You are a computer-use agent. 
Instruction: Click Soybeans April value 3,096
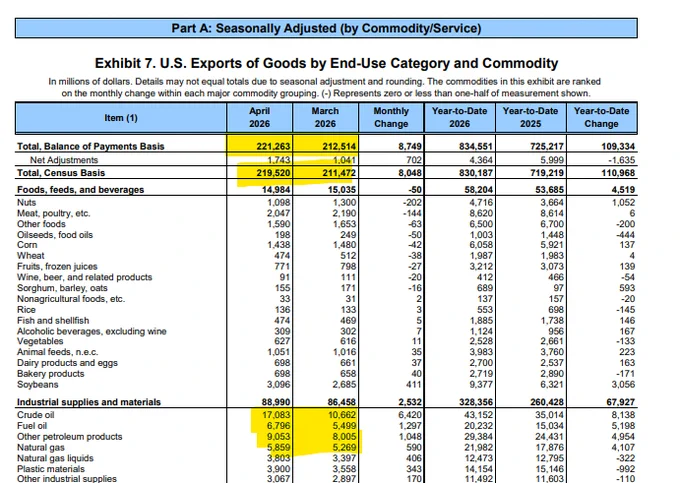click(278, 385)
